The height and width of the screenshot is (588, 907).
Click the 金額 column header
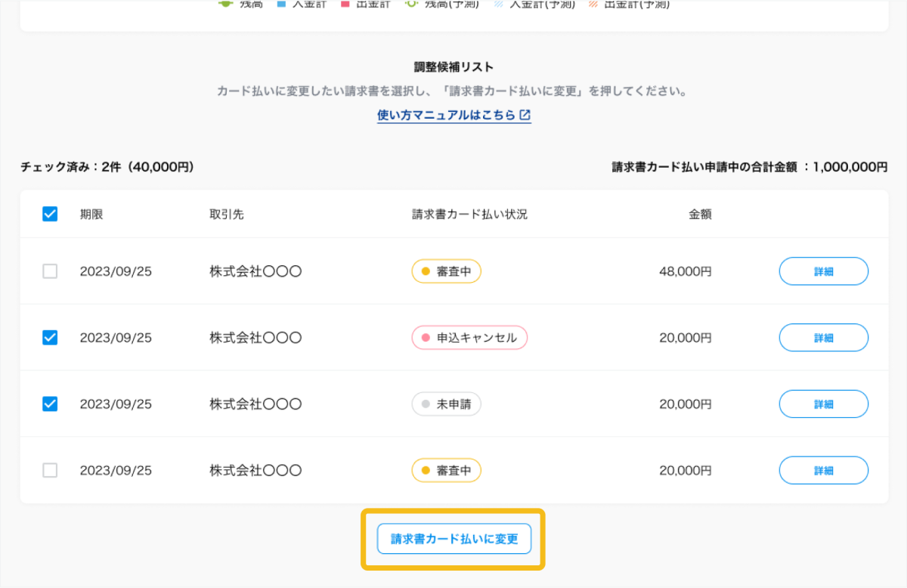700,214
